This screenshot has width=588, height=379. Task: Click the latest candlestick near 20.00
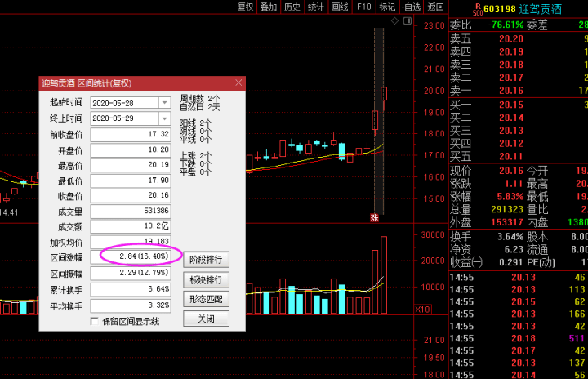[x=384, y=93]
